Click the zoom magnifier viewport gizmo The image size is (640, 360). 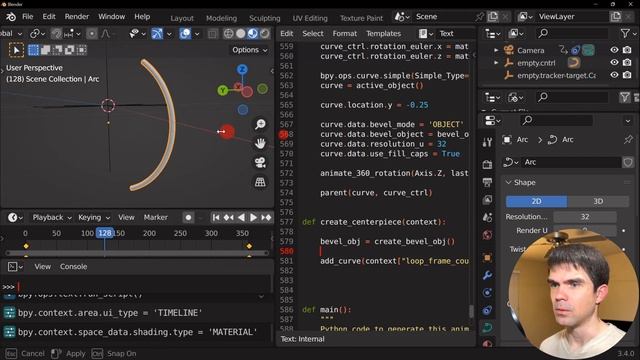point(260,124)
